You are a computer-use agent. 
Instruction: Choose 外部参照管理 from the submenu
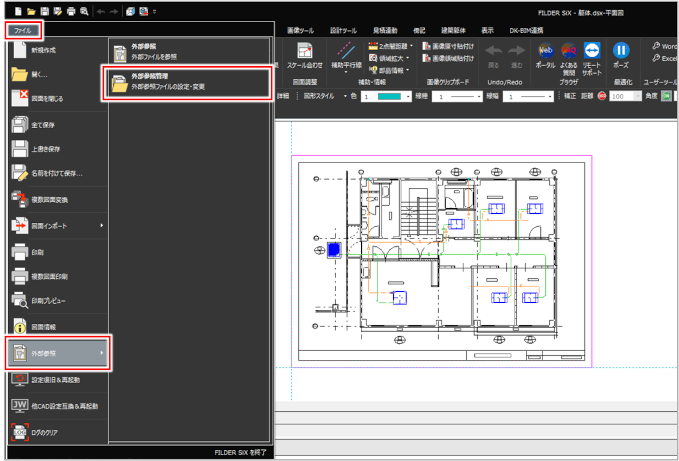coord(187,82)
